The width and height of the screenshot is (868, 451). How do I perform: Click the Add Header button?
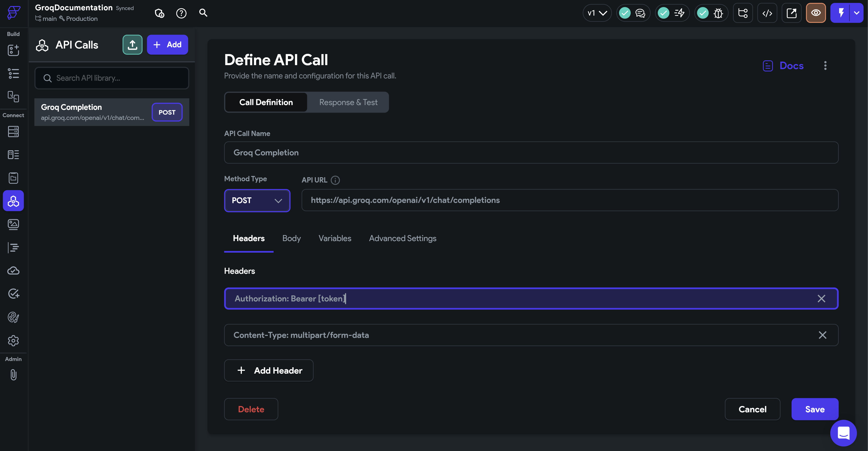point(269,371)
